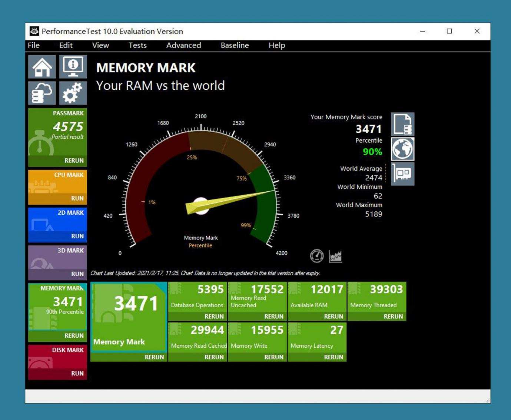Screen dimensions: 511x420
Task: Click the cloud server baseline icon
Action: [x=42, y=93]
